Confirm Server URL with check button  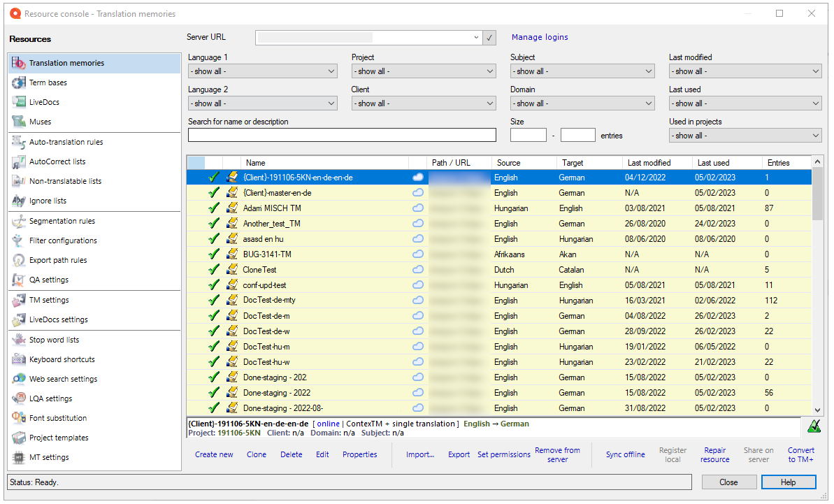coord(489,38)
